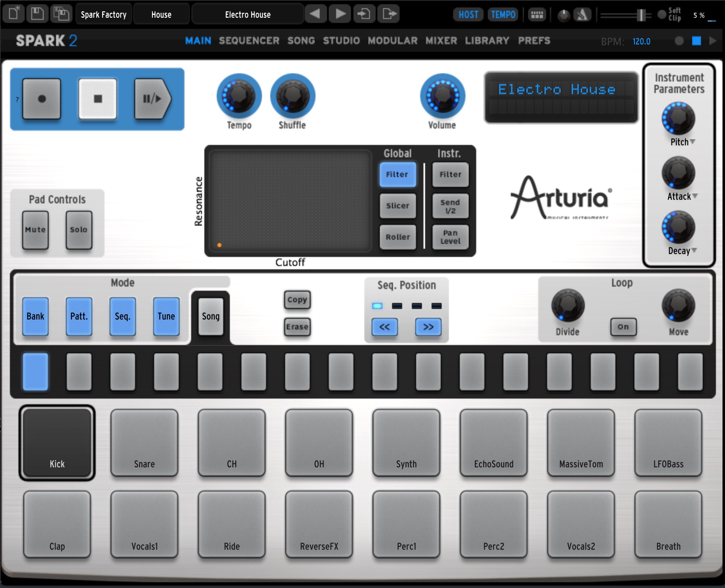Trigger the LFOBass pad
This screenshot has height=588, width=725.
668,443
